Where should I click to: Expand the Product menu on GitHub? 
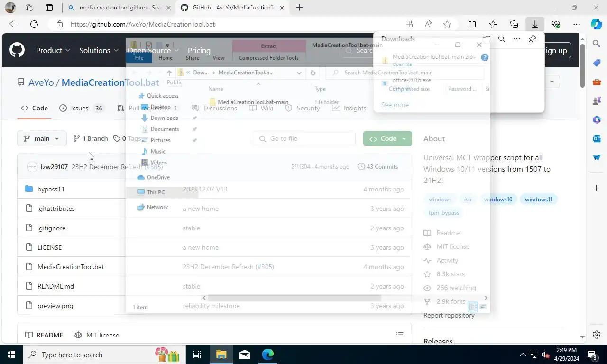click(53, 50)
